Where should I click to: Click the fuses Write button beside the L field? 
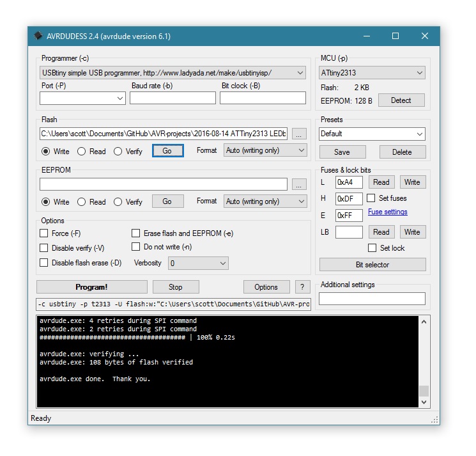click(x=413, y=182)
